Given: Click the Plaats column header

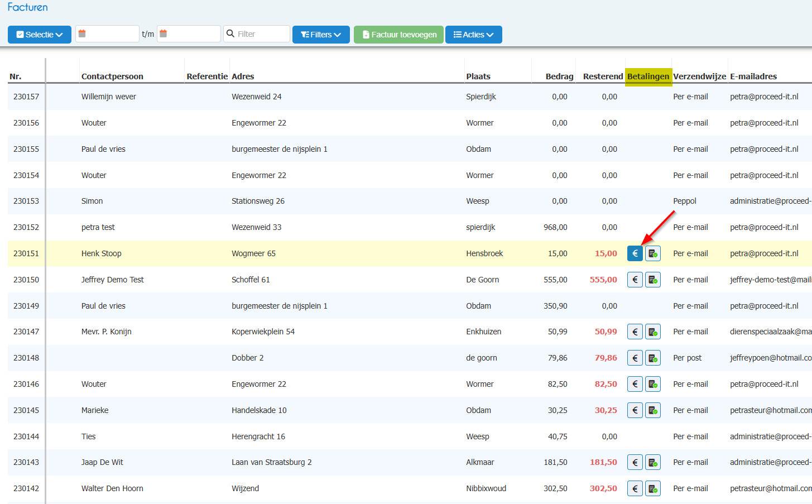Looking at the screenshot, I should pyautogui.click(x=478, y=76).
